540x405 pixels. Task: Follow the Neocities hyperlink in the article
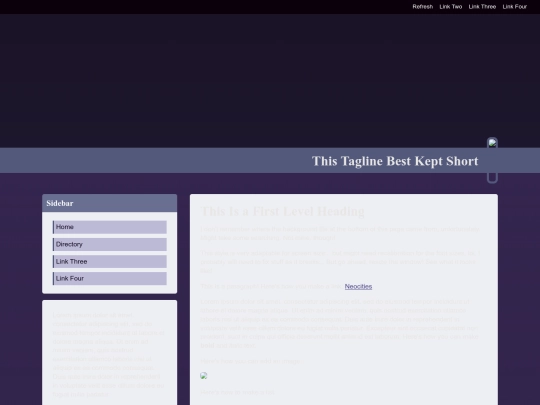[x=358, y=287]
